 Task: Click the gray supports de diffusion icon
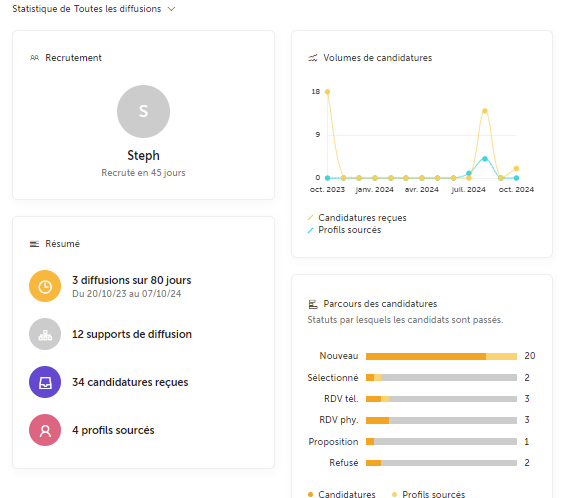pos(45,334)
